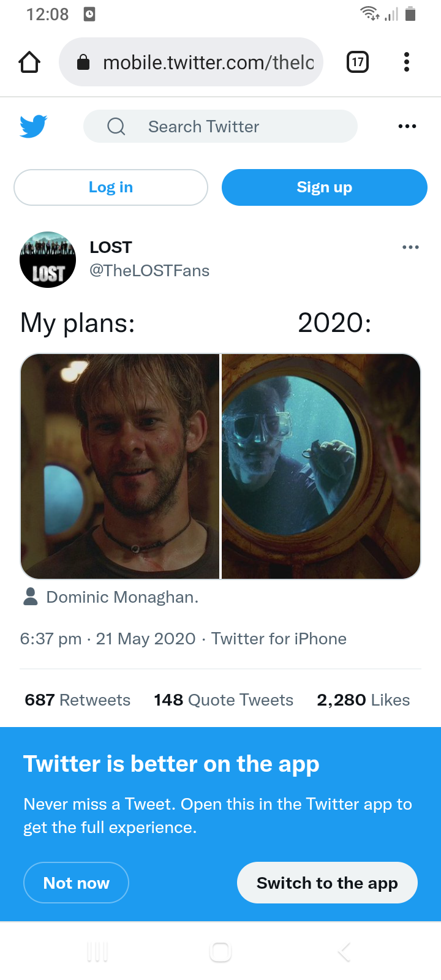Show the 148 Quote Tweets list

(x=224, y=700)
